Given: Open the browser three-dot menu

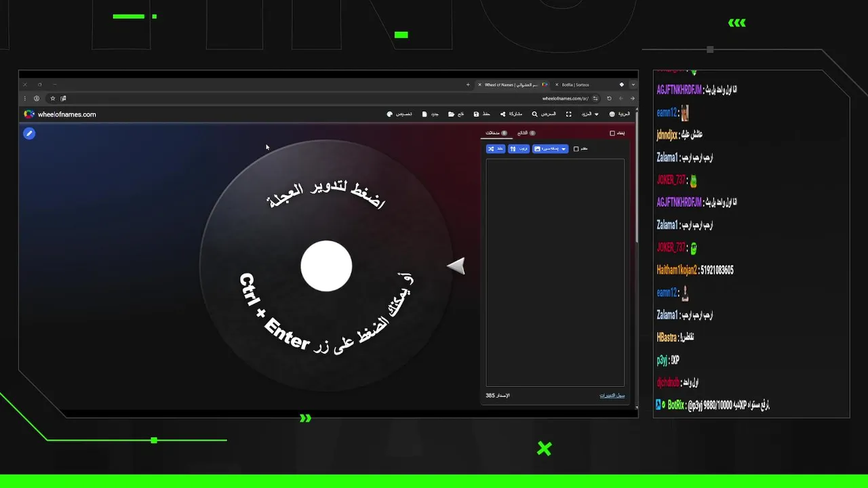Looking at the screenshot, I should tap(25, 98).
